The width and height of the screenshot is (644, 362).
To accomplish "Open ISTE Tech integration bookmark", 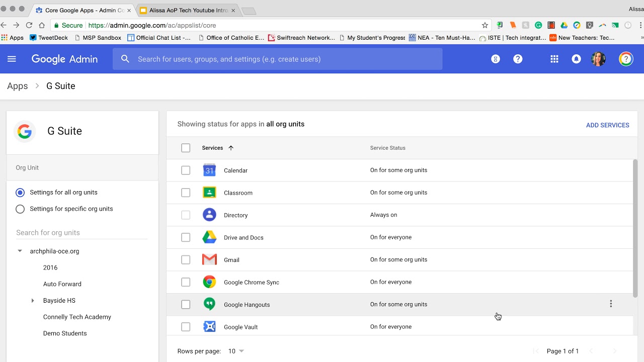I will [x=513, y=38].
